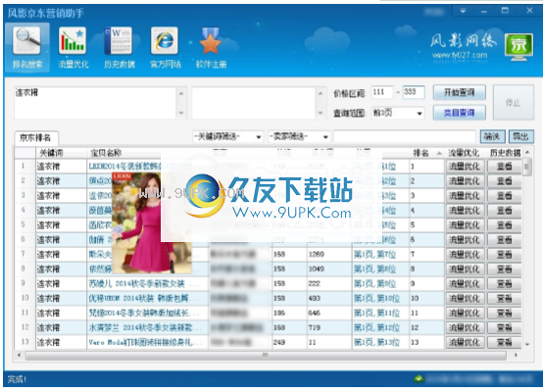
Task: Sort by the 排名 column header
Action: [426, 153]
